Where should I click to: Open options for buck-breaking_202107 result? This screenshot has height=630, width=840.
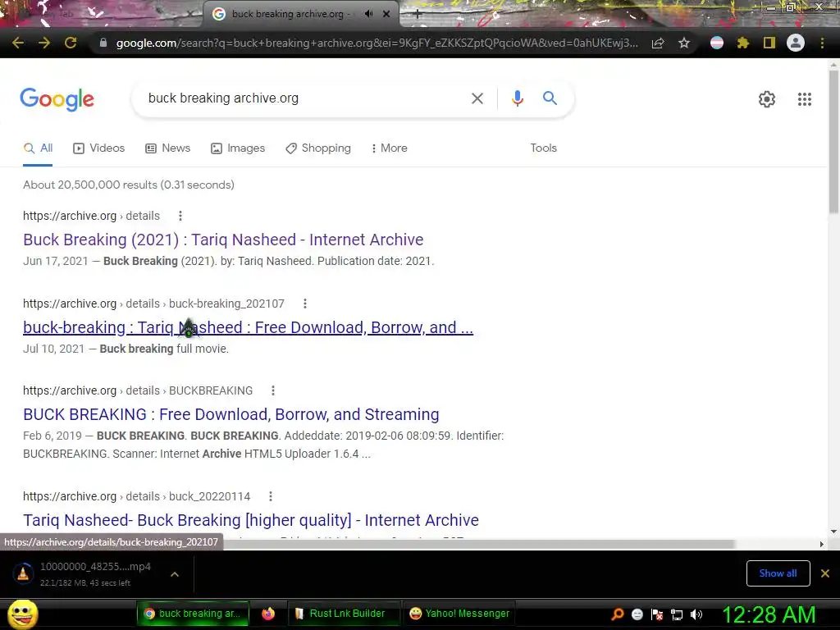click(x=305, y=304)
